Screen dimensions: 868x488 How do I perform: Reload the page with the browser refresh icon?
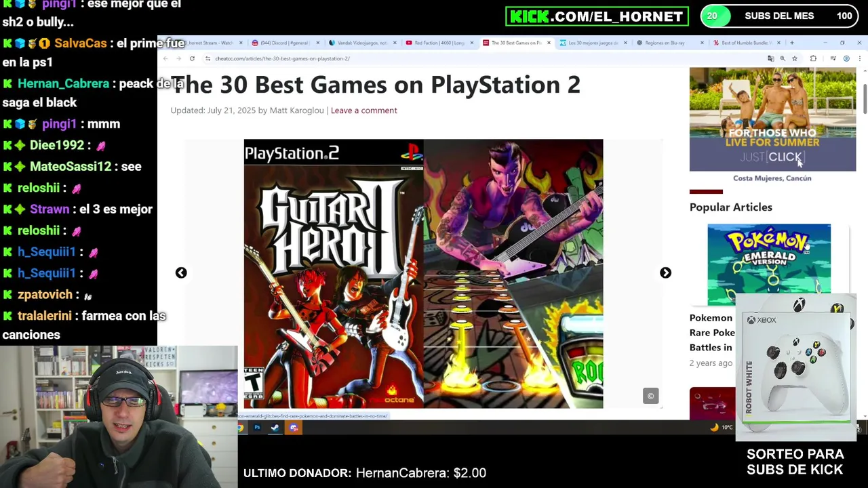[x=192, y=59]
